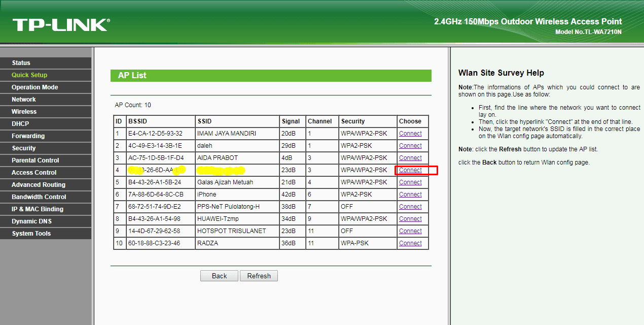Image resolution: width=644 pixels, height=325 pixels.
Task: Click the Security column header
Action: click(368, 121)
